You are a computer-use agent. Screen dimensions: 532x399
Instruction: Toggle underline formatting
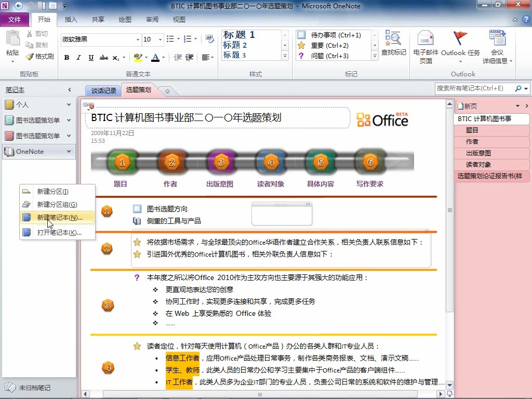coord(91,57)
